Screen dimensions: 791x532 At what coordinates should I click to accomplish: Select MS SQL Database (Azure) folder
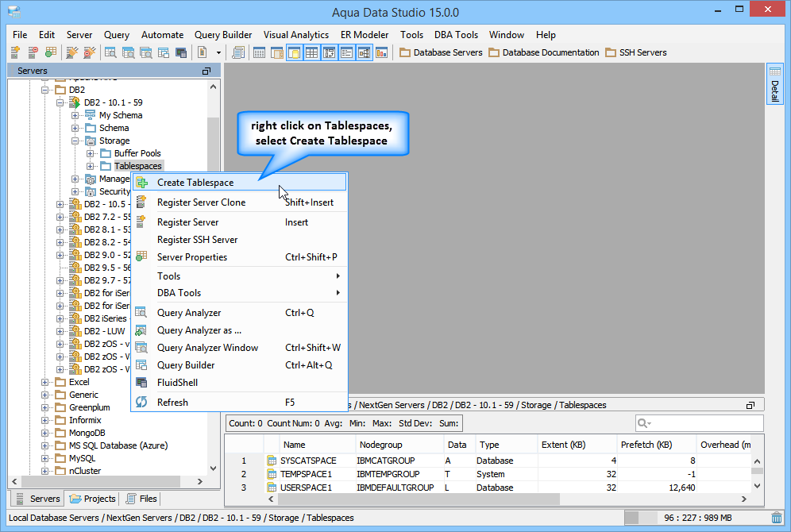[x=118, y=445]
